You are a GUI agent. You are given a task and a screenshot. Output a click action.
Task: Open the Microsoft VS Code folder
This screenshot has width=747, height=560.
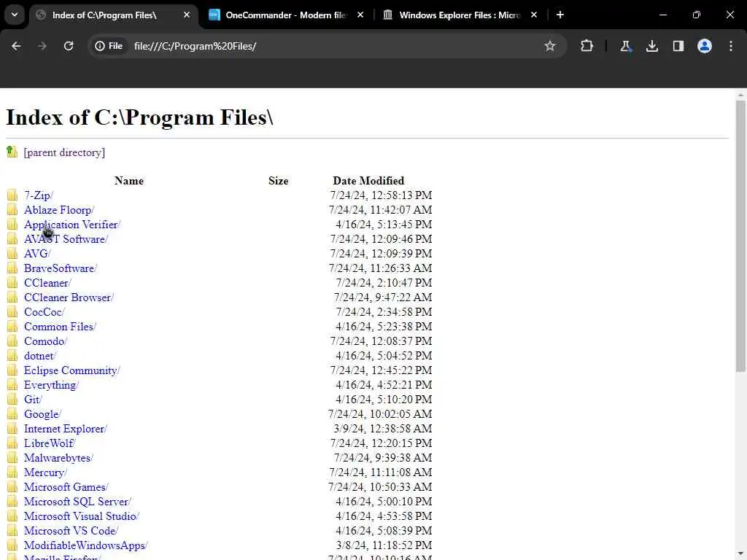point(71,531)
